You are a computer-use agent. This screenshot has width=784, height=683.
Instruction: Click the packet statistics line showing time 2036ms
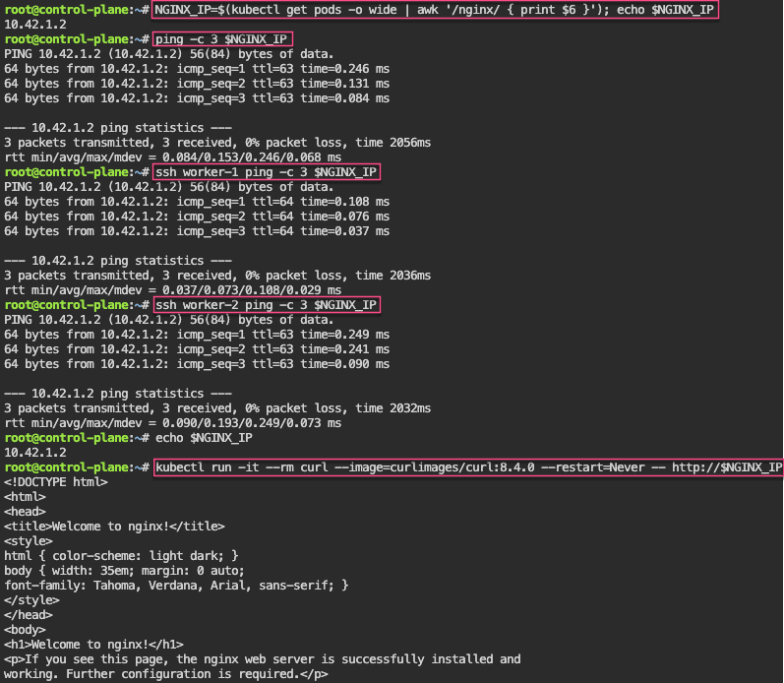click(217, 276)
